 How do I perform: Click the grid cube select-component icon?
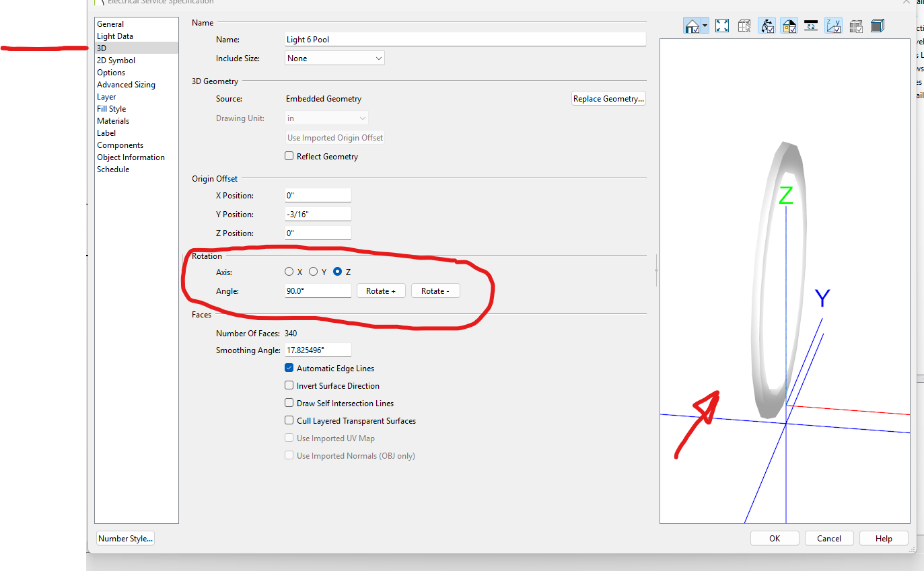click(744, 26)
